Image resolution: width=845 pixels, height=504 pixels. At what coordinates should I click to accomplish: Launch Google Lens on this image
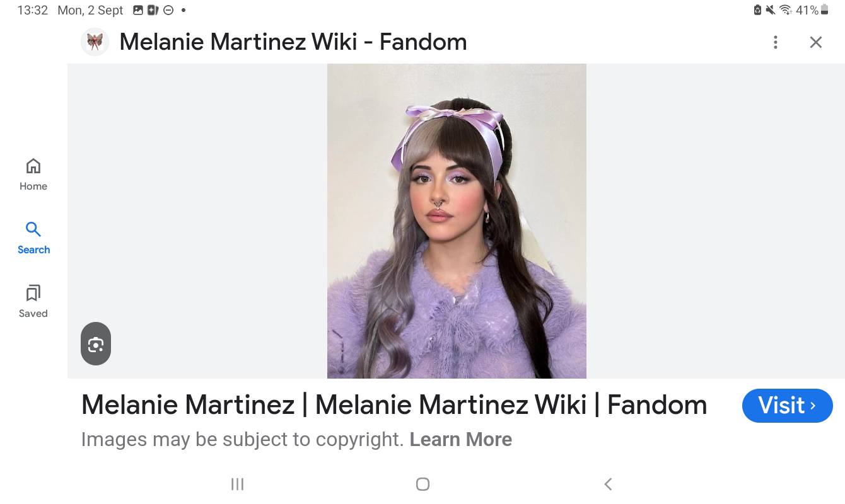96,344
